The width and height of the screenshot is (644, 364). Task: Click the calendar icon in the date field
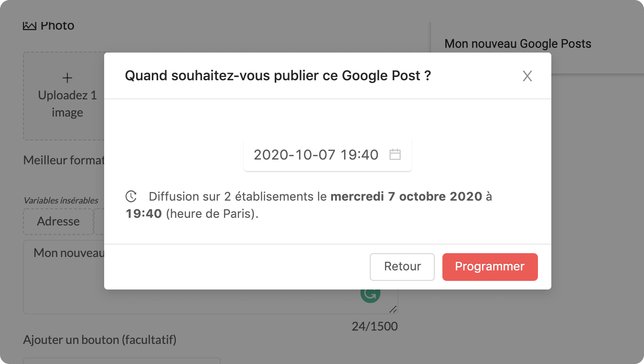coord(395,154)
